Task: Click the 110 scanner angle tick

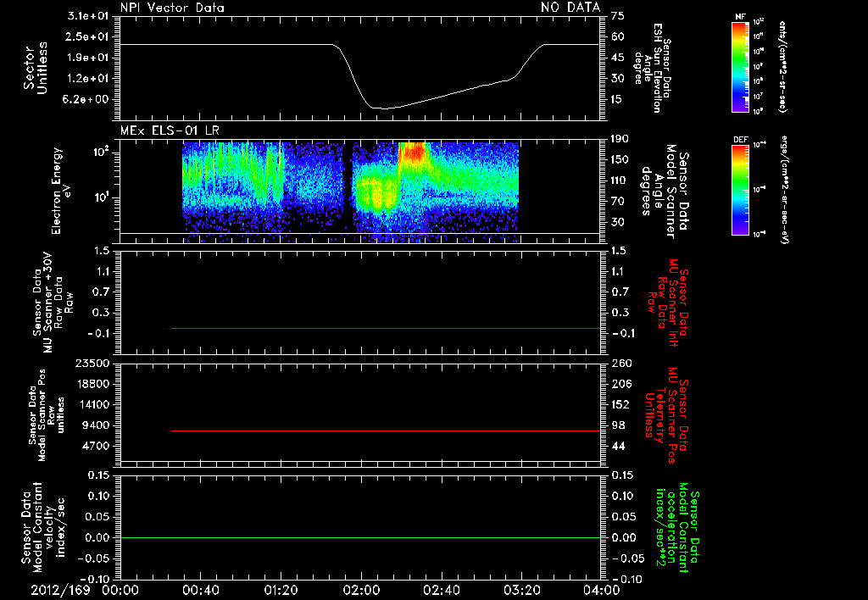Action: [x=620, y=181]
